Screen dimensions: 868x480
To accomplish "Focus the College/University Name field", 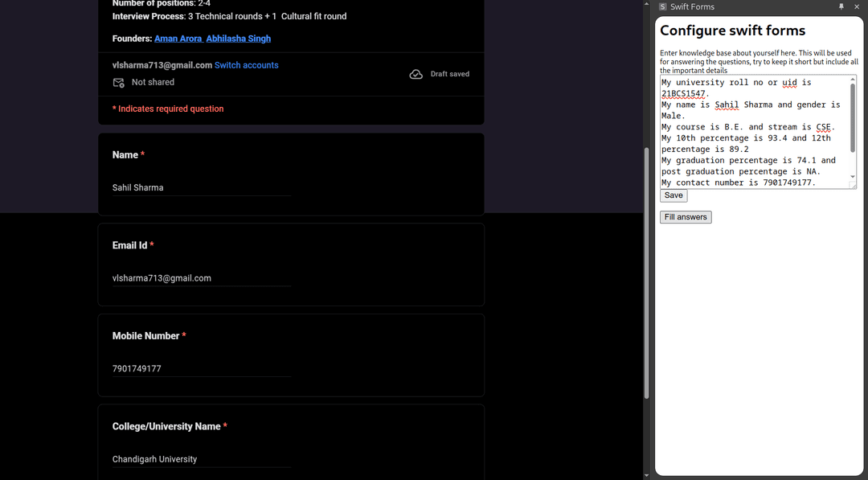I will pos(202,460).
